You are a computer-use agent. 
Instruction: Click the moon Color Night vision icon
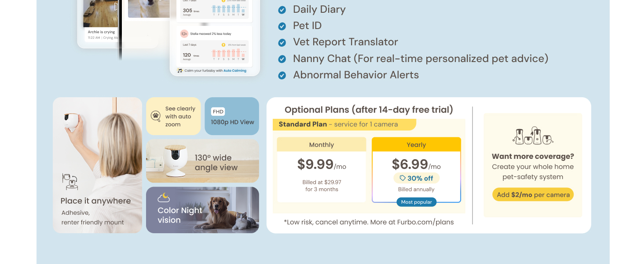(x=164, y=198)
